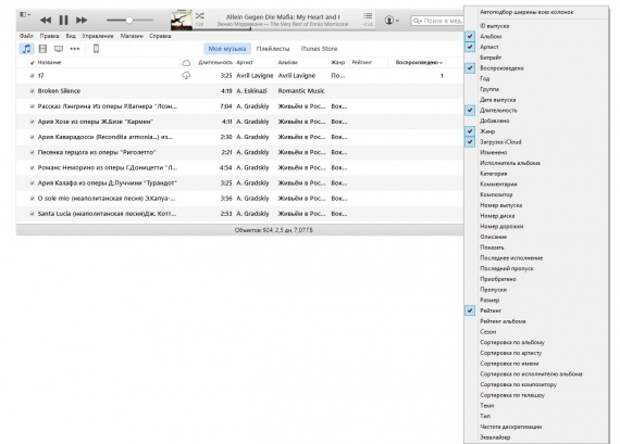Sort by the Артист column header

(x=245, y=62)
